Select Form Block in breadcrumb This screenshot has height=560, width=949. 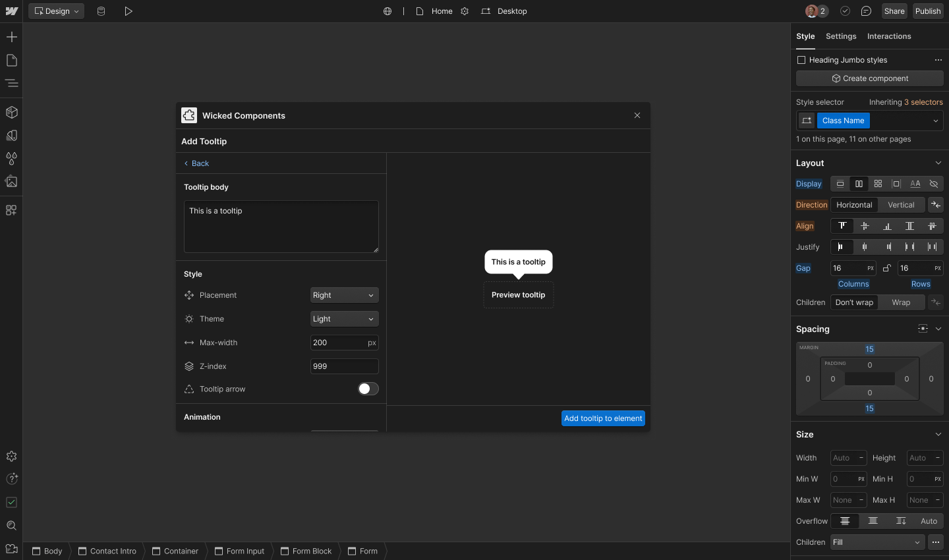(x=306, y=551)
